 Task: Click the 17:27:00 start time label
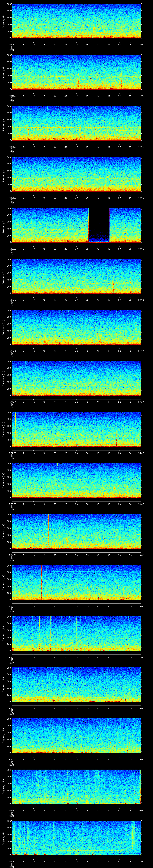(x=12, y=708)
